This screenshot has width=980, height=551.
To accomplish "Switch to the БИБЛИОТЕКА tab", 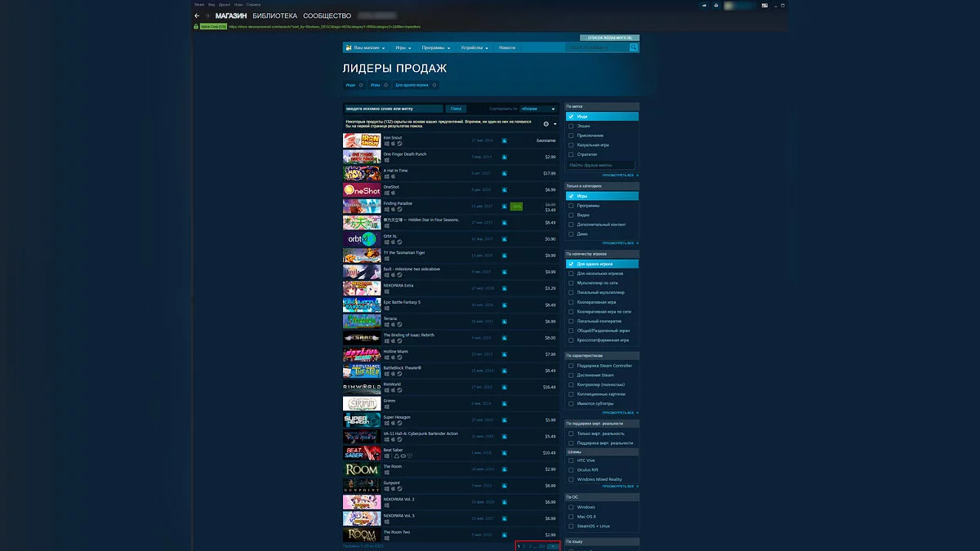I will click(x=274, y=16).
